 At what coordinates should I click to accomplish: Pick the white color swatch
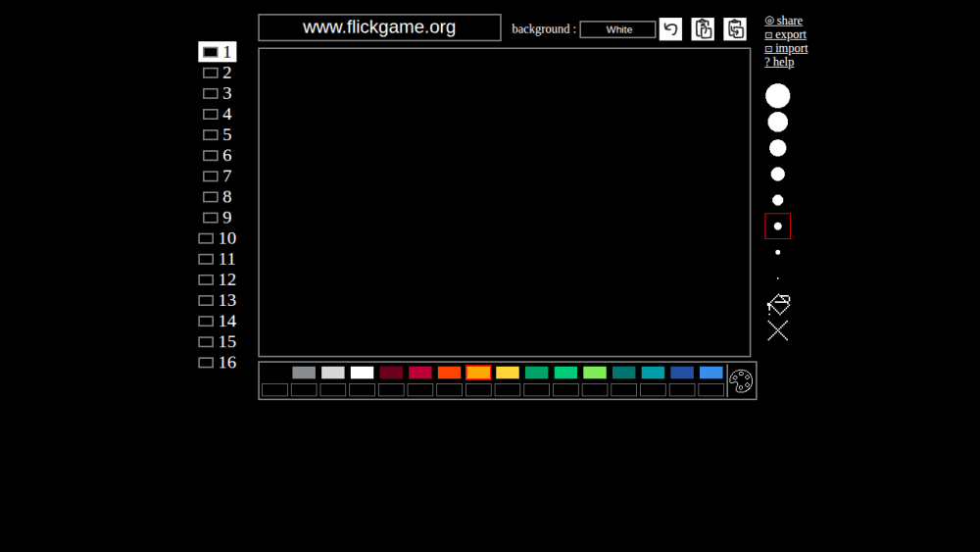click(x=362, y=373)
